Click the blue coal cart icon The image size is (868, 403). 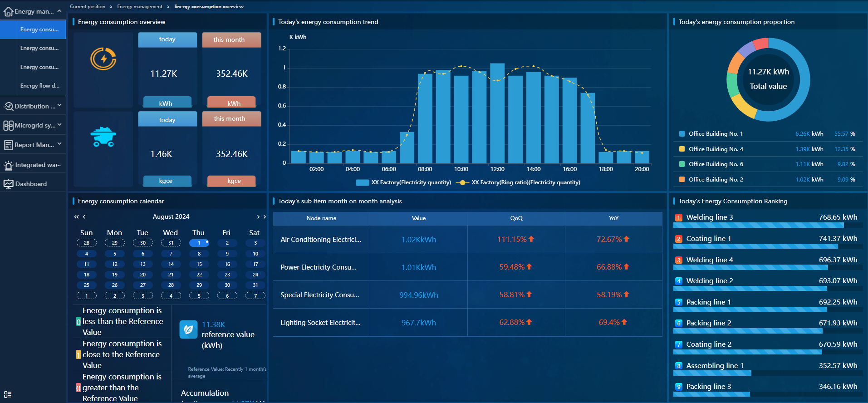tap(103, 137)
